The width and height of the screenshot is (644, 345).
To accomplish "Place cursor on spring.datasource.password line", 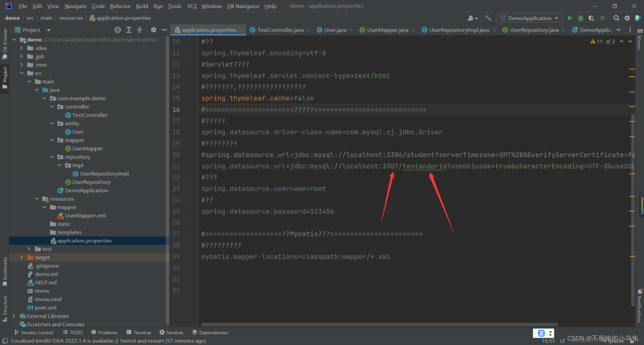I will tap(267, 212).
